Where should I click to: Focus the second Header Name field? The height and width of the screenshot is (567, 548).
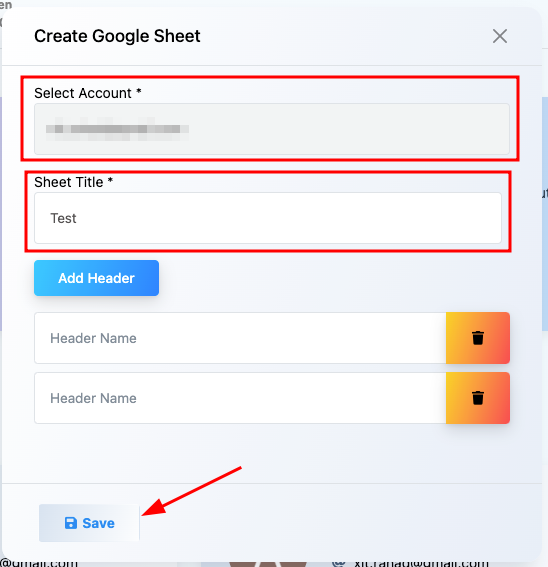click(240, 398)
